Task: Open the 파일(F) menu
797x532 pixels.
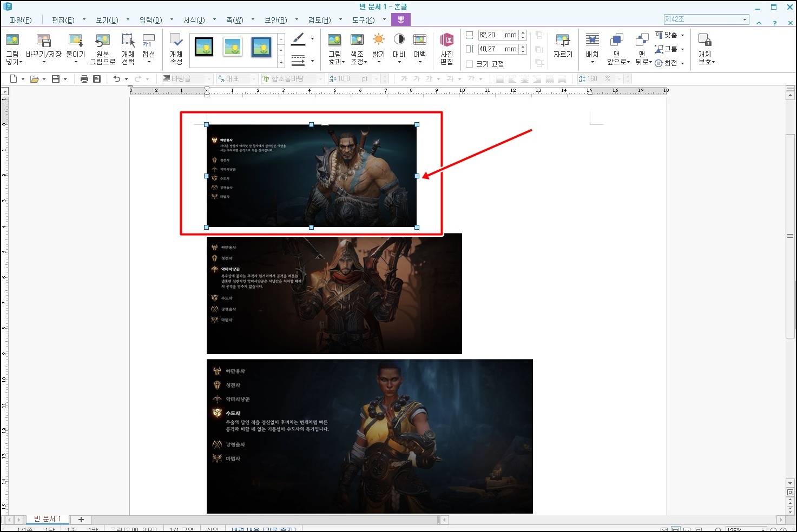Action: click(21, 20)
